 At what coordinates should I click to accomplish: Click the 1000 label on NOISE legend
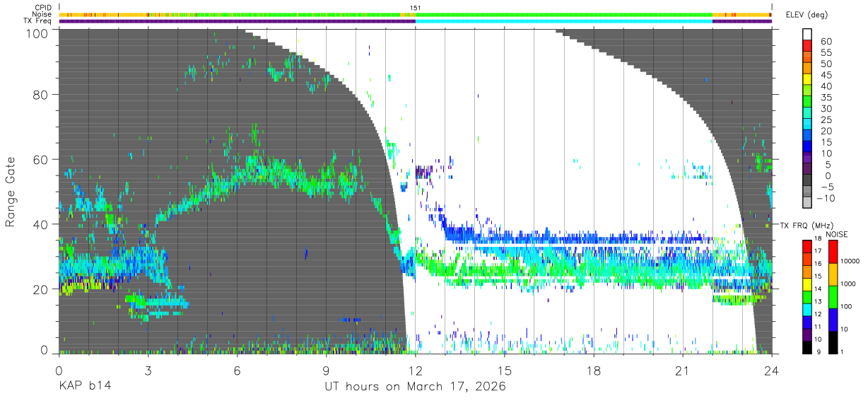(x=848, y=284)
